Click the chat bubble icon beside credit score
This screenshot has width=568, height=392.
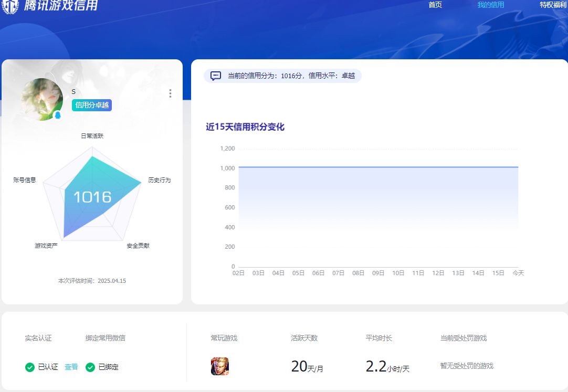coord(216,76)
